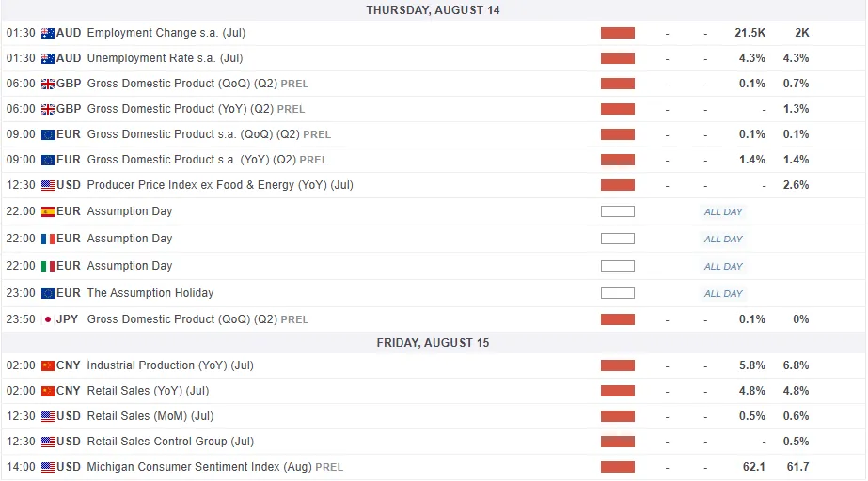Click red impact bar for Employment Change

tap(617, 33)
